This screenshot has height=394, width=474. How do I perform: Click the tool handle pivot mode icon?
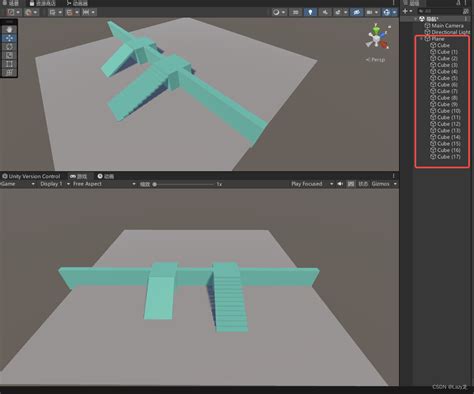tap(11, 12)
